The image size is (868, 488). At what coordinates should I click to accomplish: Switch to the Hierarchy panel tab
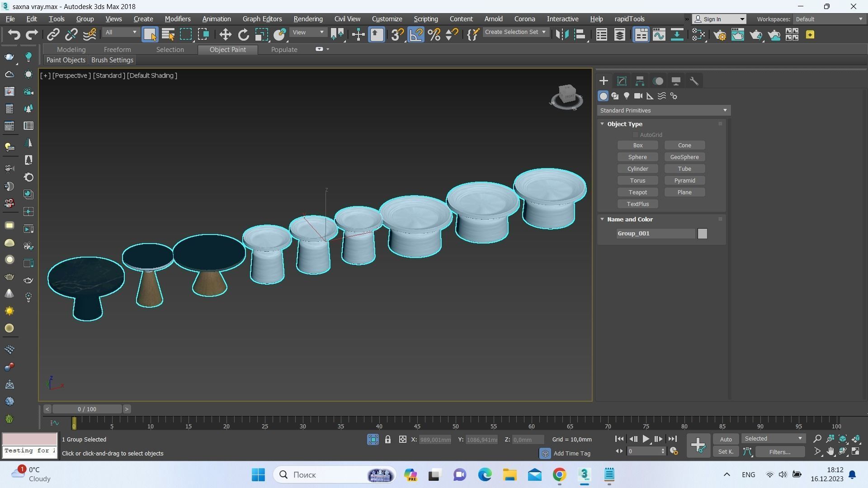[640, 81]
